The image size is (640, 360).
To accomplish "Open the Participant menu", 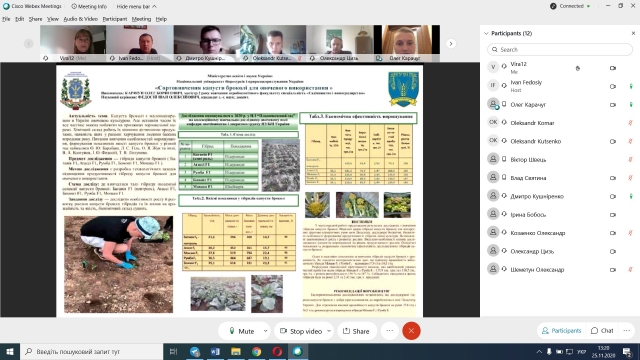I will tap(115, 19).
